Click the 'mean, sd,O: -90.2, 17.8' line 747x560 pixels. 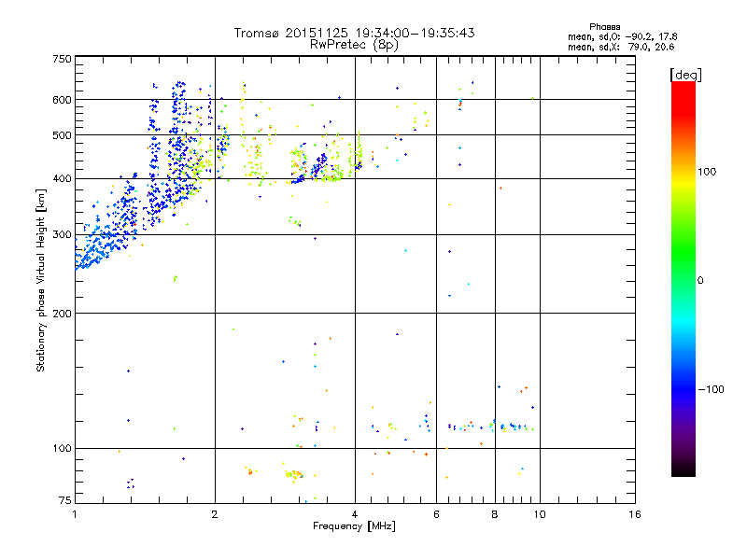point(622,36)
